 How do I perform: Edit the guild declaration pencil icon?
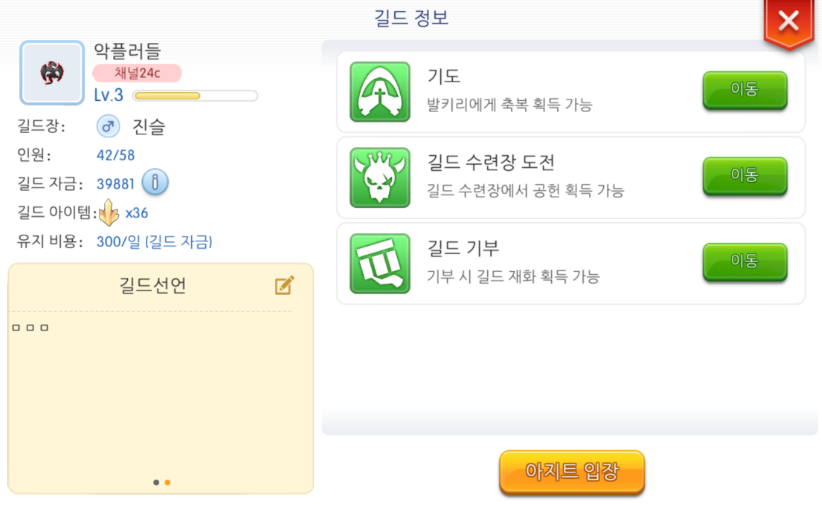click(x=284, y=286)
